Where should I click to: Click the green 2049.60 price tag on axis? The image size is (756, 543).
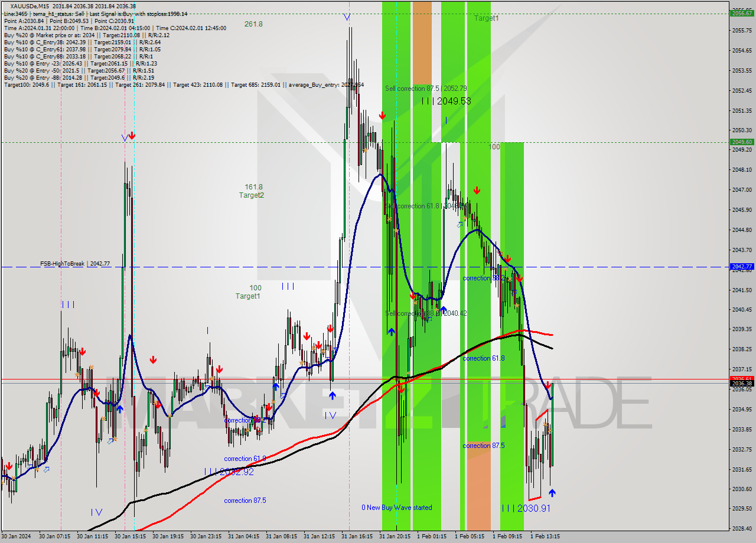tap(741, 142)
